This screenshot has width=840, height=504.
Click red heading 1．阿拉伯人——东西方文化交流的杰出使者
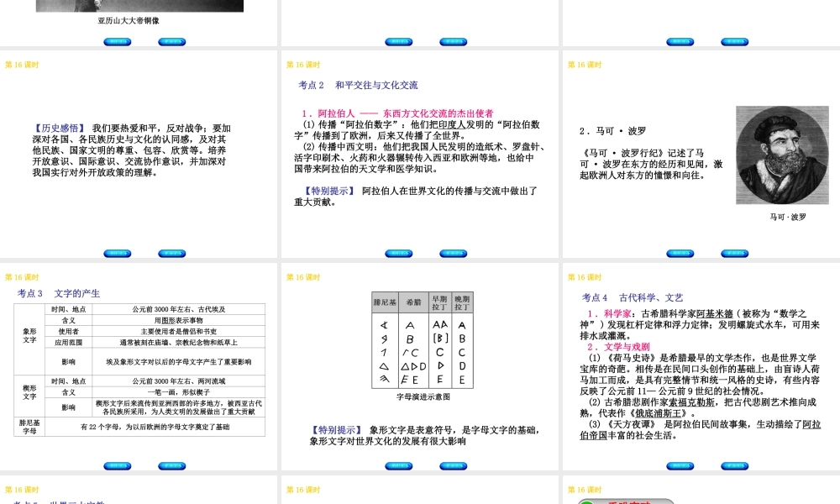click(397, 113)
